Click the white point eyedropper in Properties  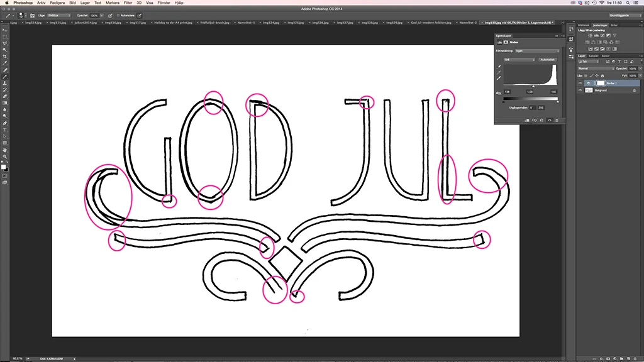(x=499, y=78)
